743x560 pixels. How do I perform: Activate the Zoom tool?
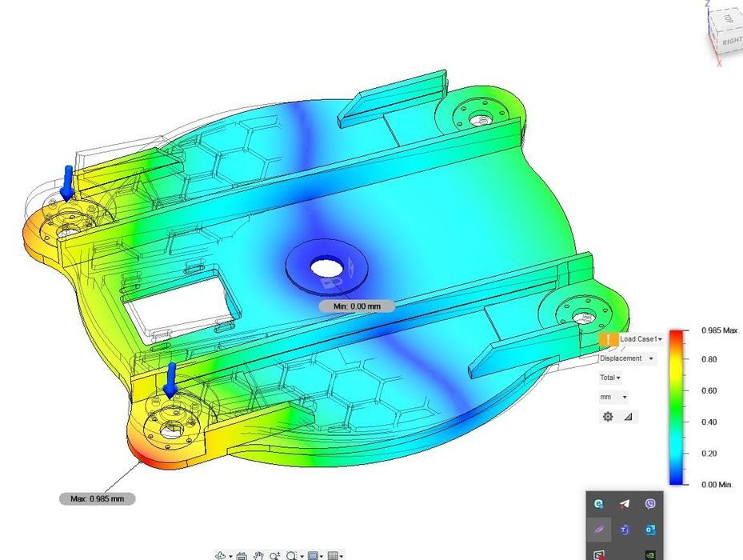273,554
